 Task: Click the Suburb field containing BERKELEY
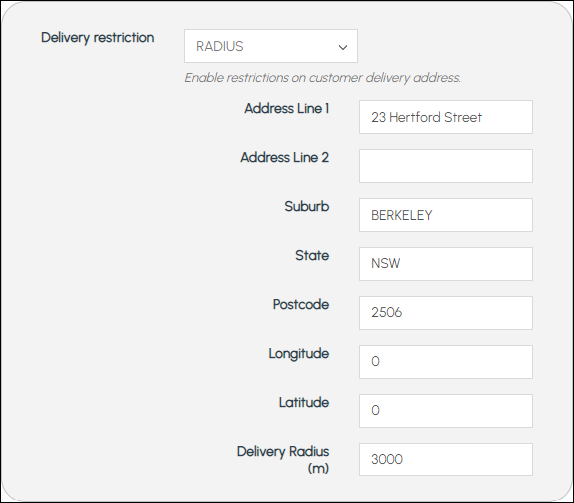(446, 215)
